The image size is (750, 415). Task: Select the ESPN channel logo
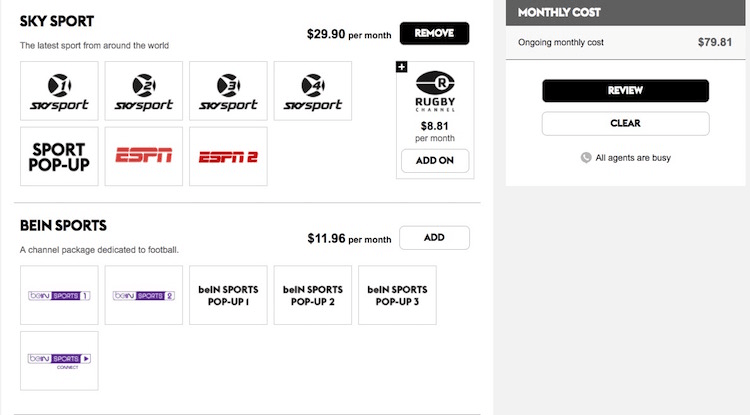point(143,156)
